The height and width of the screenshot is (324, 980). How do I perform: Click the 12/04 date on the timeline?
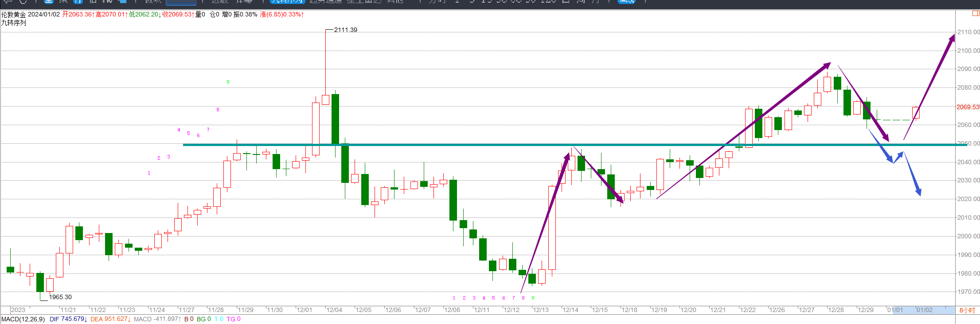click(x=334, y=310)
